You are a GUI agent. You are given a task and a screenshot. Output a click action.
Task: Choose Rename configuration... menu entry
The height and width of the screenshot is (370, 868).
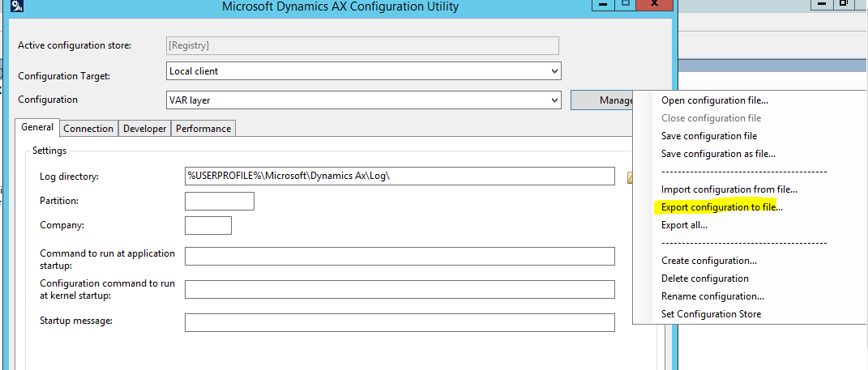coord(712,296)
